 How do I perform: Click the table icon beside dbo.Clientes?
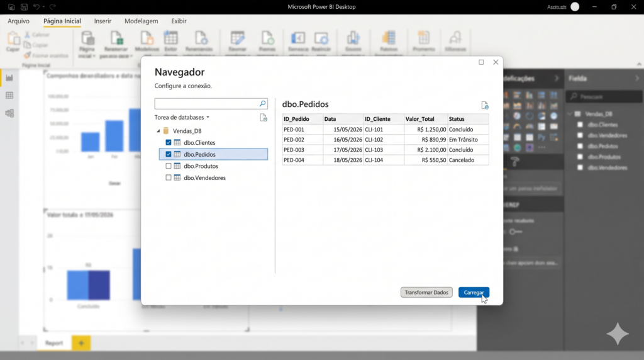177,143
